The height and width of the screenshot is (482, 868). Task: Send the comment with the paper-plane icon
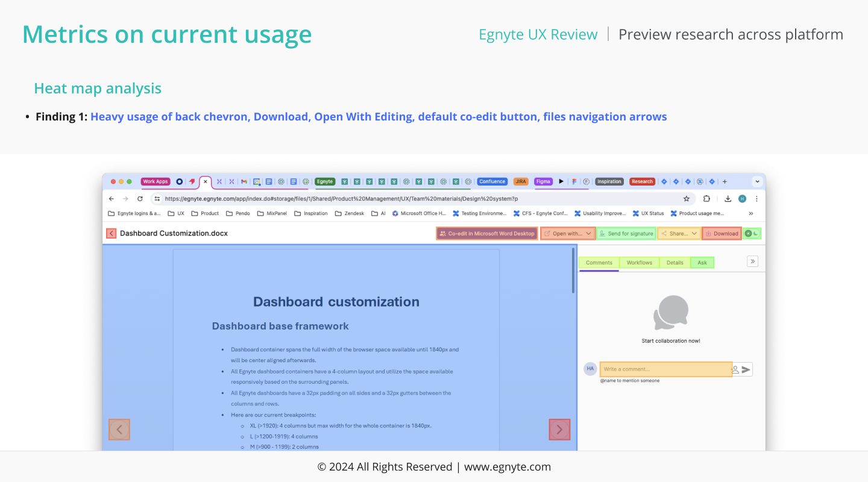click(746, 370)
